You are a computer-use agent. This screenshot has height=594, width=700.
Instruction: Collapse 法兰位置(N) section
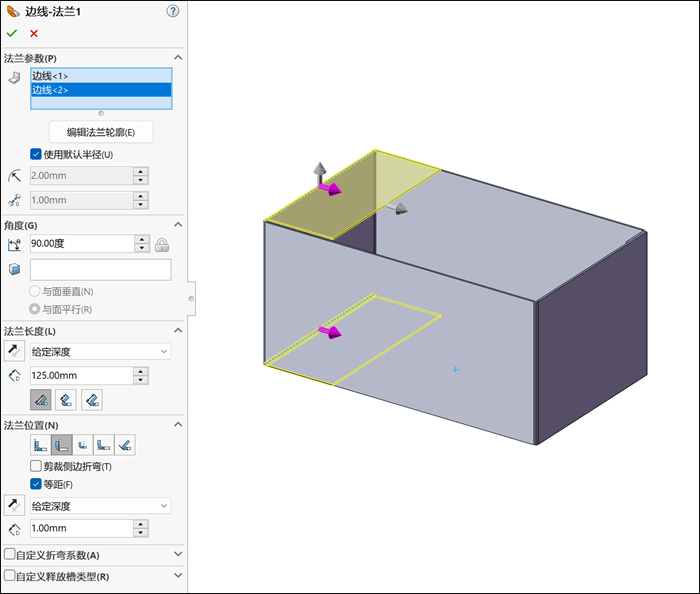tap(178, 424)
